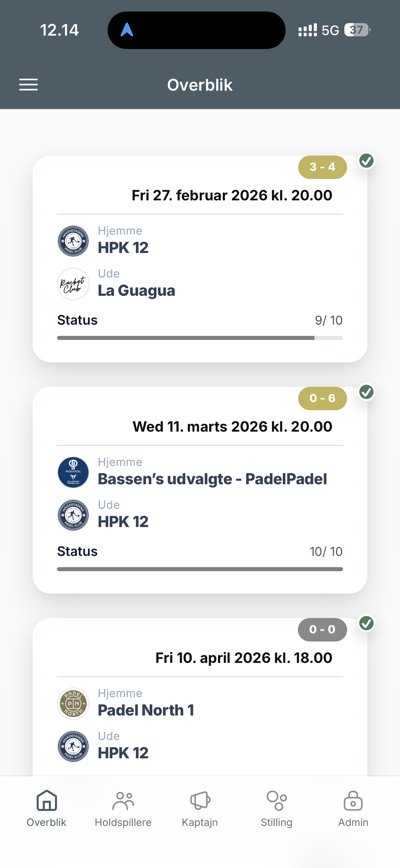Click the Racket Club logo for La Guagua

(x=73, y=284)
